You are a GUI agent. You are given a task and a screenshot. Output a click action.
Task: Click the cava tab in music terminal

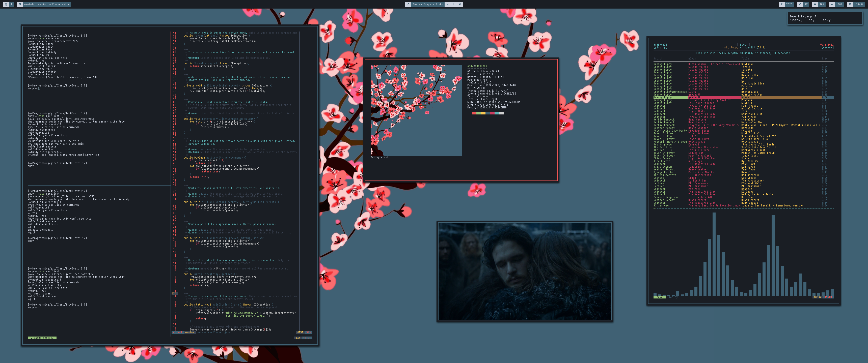coord(659,297)
